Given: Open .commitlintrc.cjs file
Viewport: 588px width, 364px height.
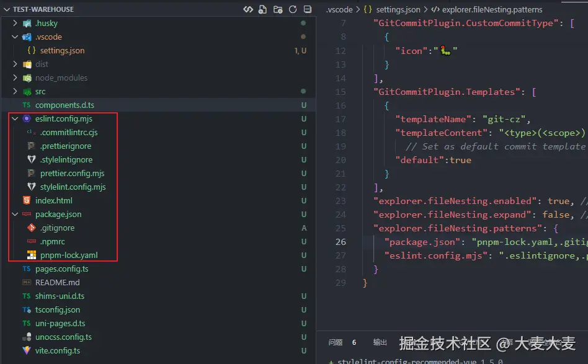Looking at the screenshot, I should point(69,132).
